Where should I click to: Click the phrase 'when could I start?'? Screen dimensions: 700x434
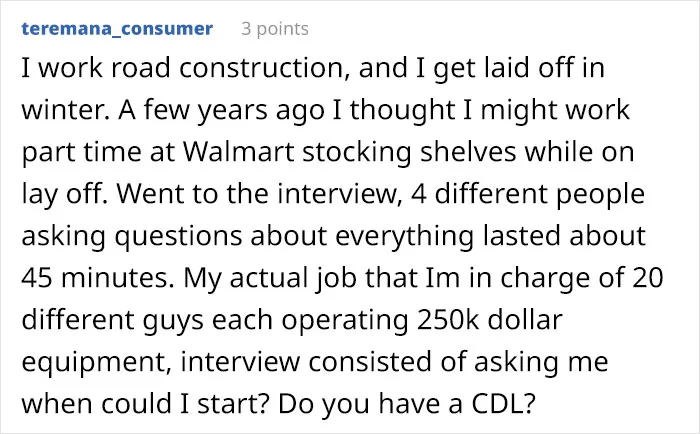coord(145,403)
